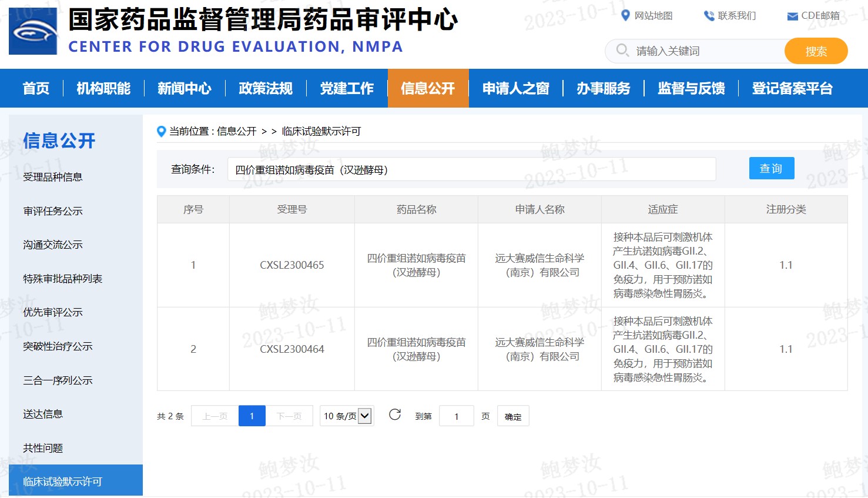Click the 受理号 column header
Viewport: 868px width, 498px height.
pos(292,209)
